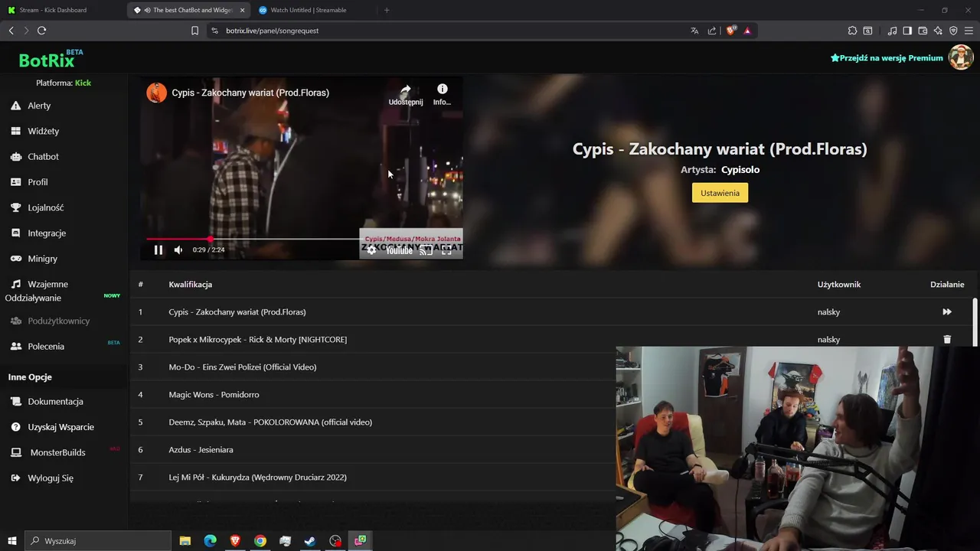
Task: Select the Lej Mi Pół - Kukurydza row
Action: pyautogui.click(x=373, y=477)
